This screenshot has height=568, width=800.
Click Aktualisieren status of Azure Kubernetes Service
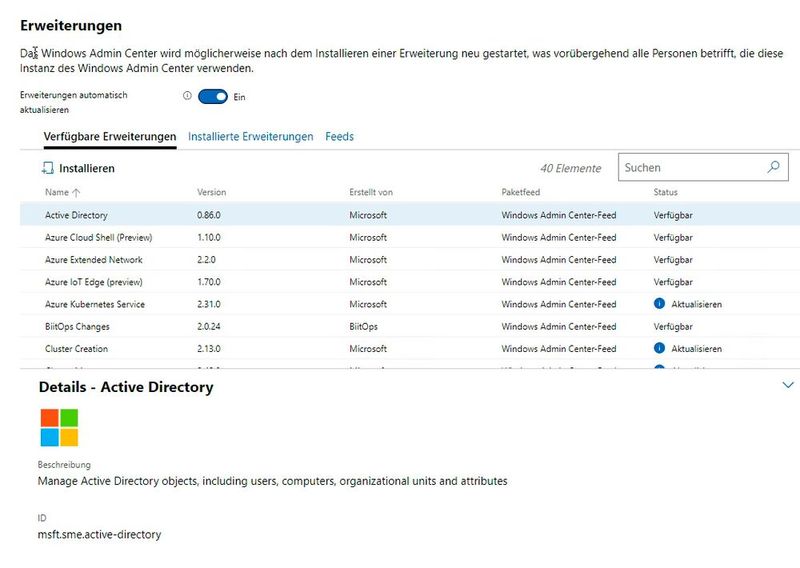696,304
